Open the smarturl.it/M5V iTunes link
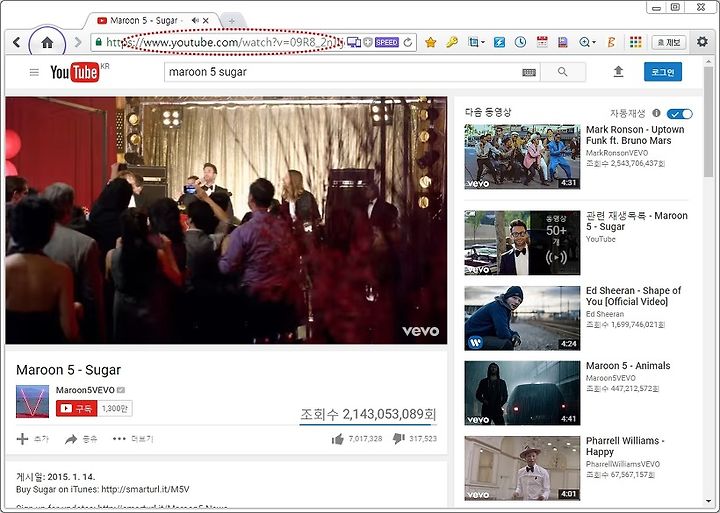The image size is (720, 513). [x=145, y=489]
